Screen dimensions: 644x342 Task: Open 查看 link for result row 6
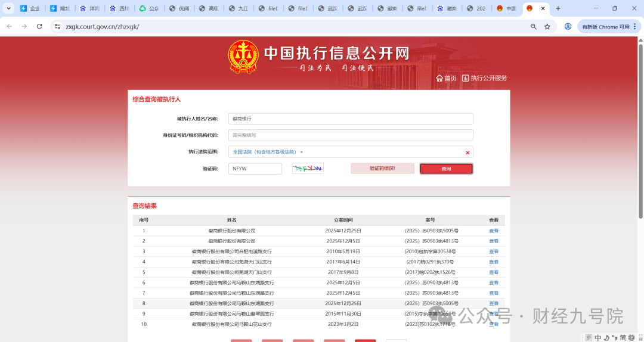pyautogui.click(x=494, y=282)
